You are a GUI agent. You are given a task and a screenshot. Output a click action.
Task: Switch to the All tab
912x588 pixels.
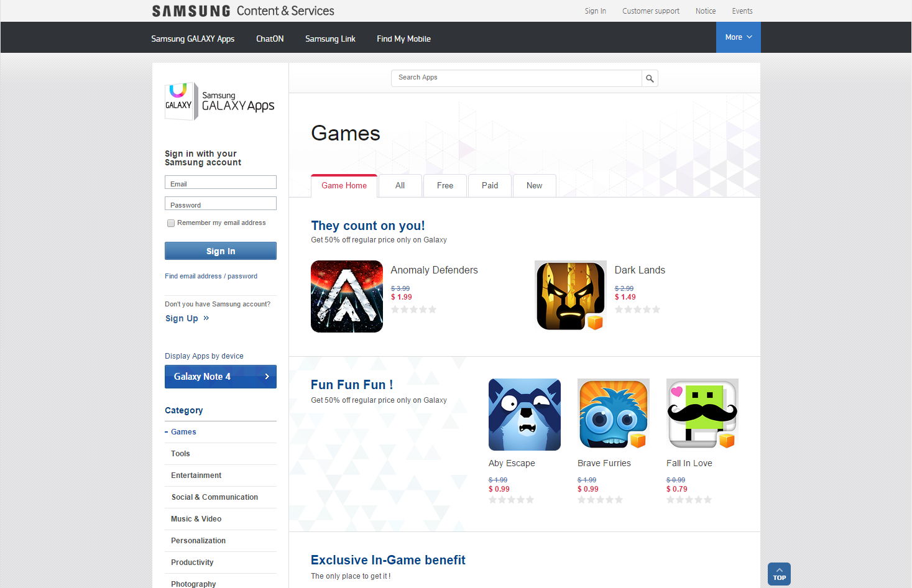(x=400, y=186)
